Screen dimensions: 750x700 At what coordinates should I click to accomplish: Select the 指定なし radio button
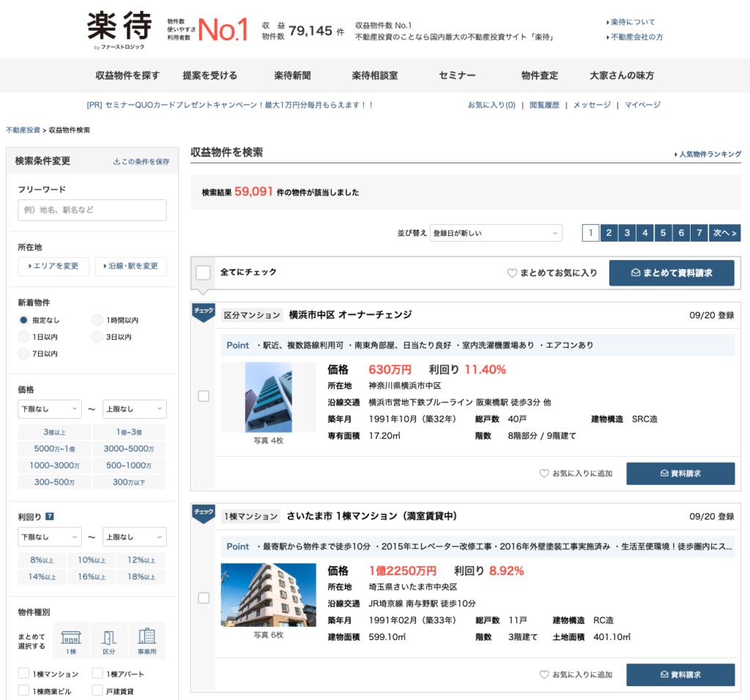tap(23, 320)
